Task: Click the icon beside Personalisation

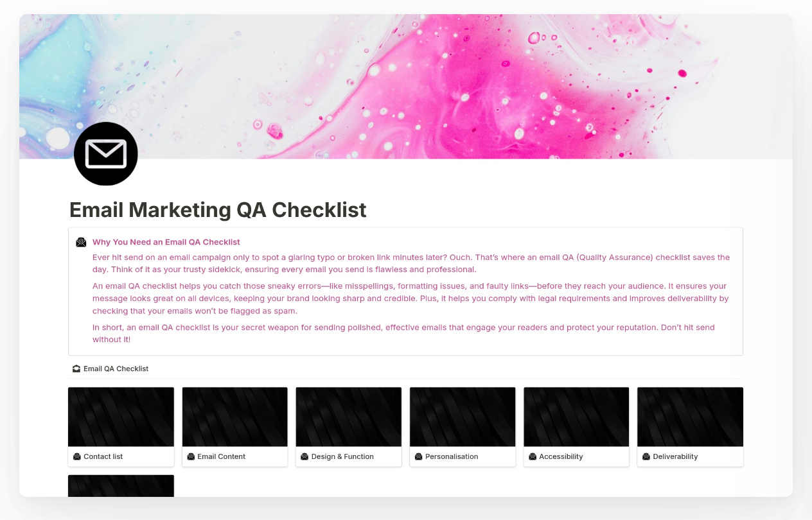Action: 419,456
